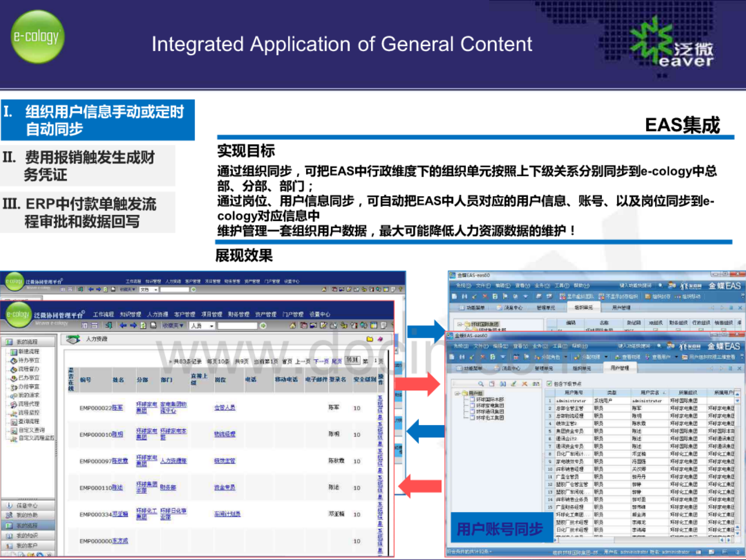Click the 用户账号 column header in EAS table

coord(573,393)
